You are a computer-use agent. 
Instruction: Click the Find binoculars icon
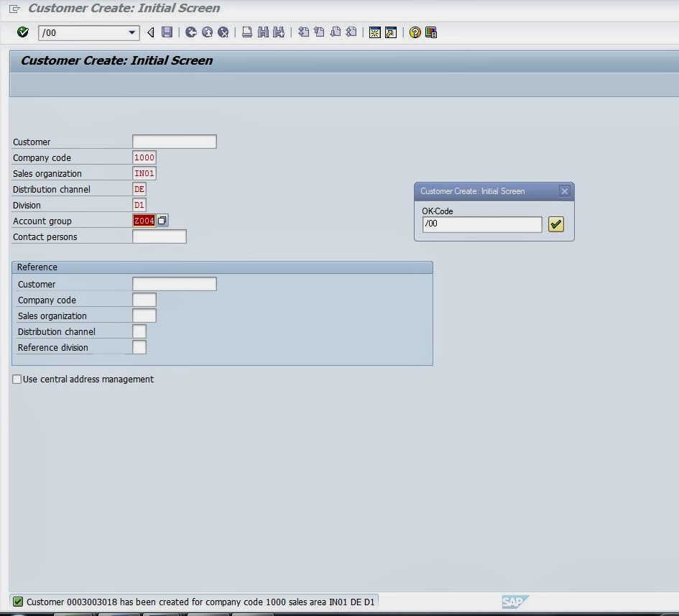pos(262,32)
